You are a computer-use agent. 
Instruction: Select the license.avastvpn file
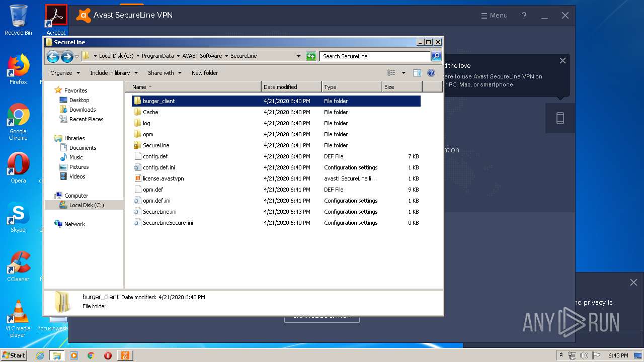tap(276, 178)
